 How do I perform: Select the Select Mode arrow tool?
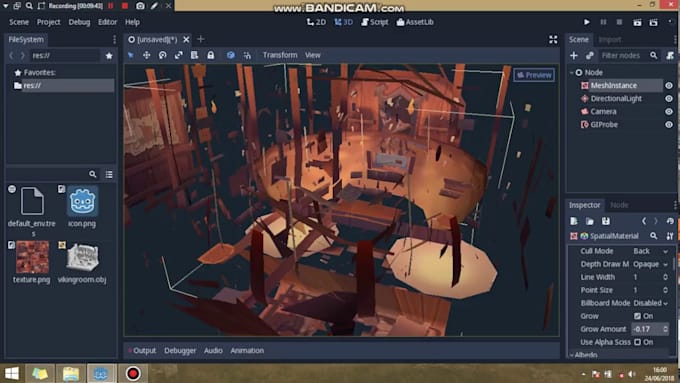(131, 55)
